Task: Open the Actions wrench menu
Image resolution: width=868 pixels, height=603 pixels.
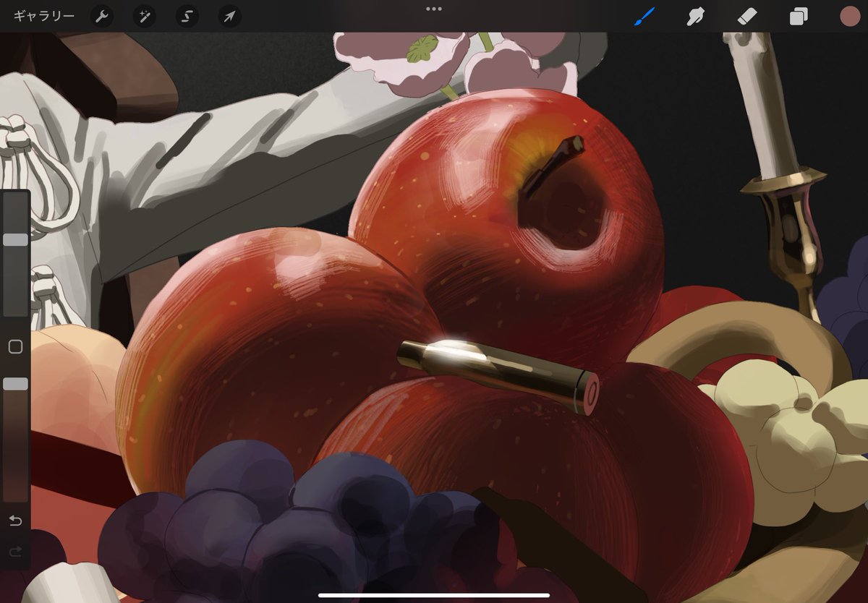Action: (102, 16)
